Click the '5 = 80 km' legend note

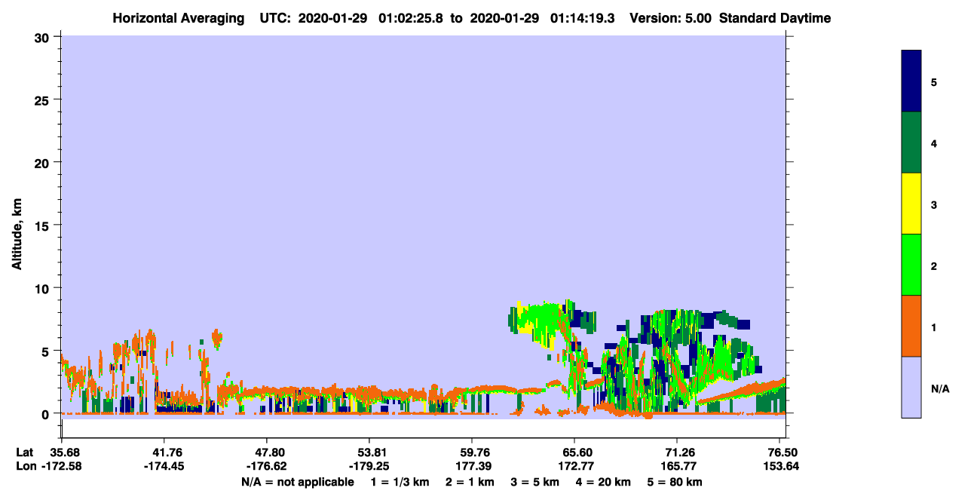click(675, 482)
